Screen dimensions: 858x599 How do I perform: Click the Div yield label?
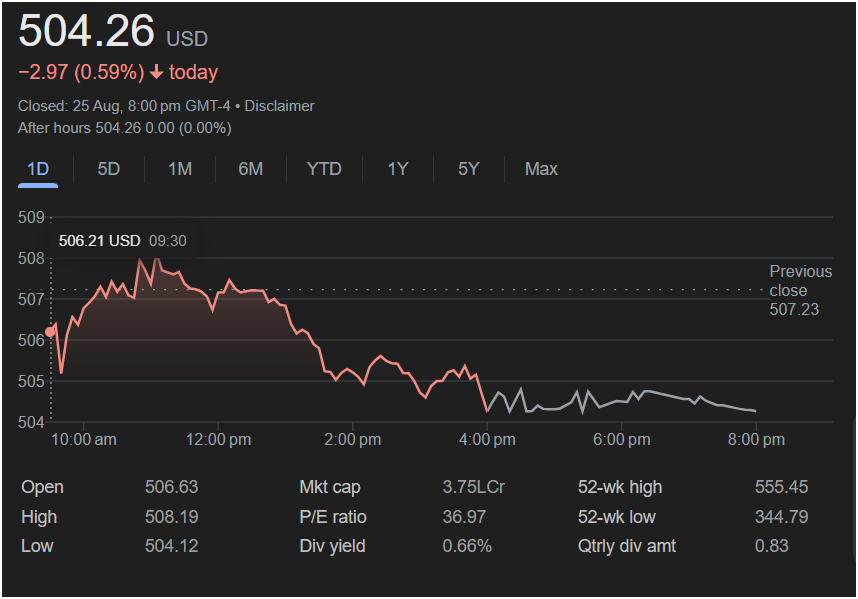pyautogui.click(x=332, y=546)
